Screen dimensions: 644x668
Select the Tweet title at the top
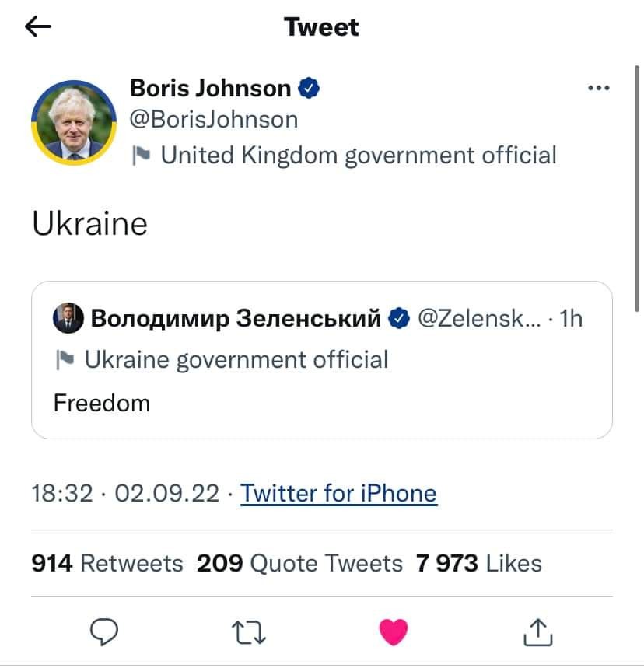point(321,26)
